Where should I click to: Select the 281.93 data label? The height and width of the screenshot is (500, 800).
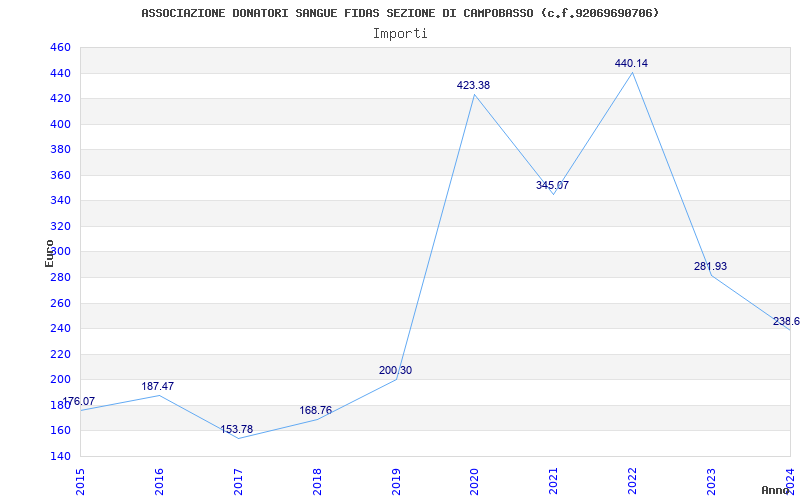711,266
